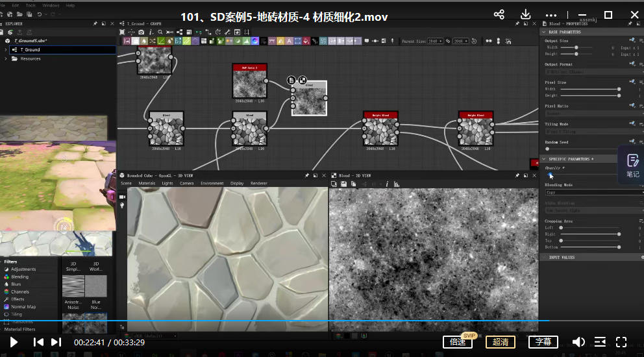Image resolution: width=644 pixels, height=357 pixels.
Task: Open the Environment menu in 3D View
Action: (x=212, y=184)
